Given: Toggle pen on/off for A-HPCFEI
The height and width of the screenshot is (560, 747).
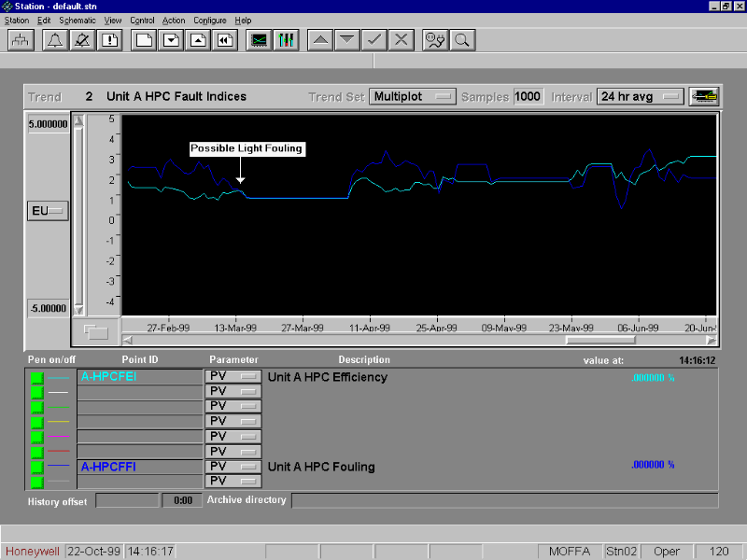Looking at the screenshot, I should click(37, 377).
